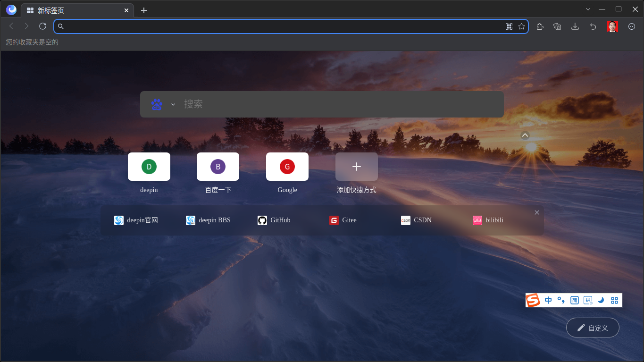Image resolution: width=644 pixels, height=362 pixels.
Task: Click the 自定义 customize button
Action: [x=593, y=328]
